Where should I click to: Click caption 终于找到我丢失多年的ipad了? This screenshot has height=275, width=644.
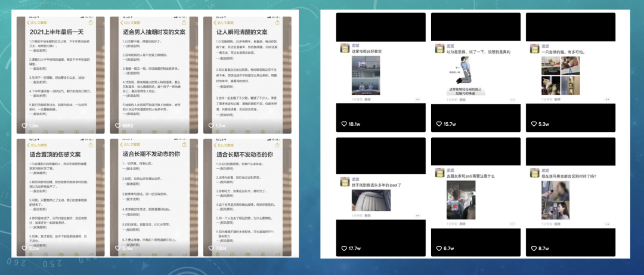pyautogui.click(x=377, y=185)
